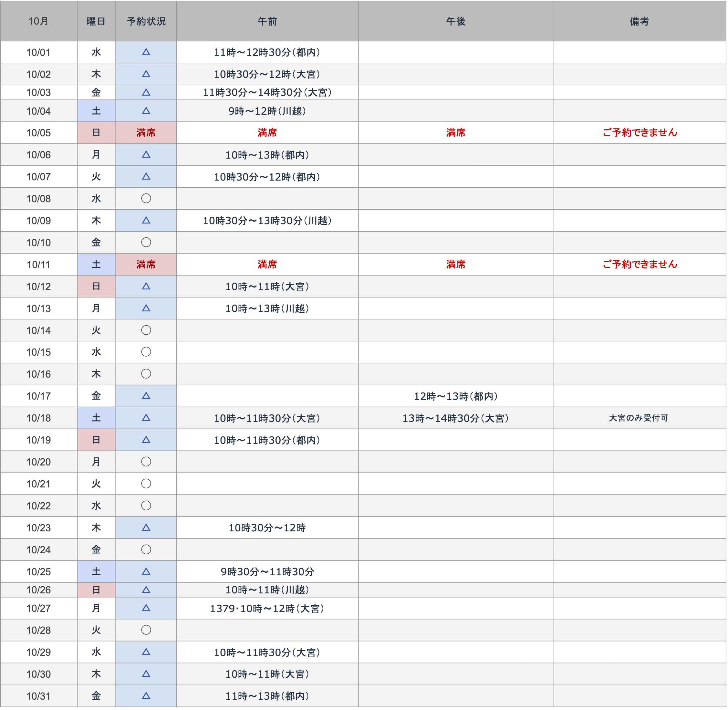Click the 大宮のみ受付可 note
This screenshot has height=710, width=728.
pyautogui.click(x=639, y=418)
